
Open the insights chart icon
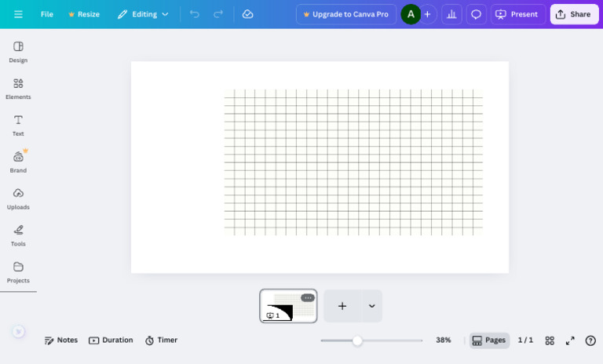[x=451, y=14]
